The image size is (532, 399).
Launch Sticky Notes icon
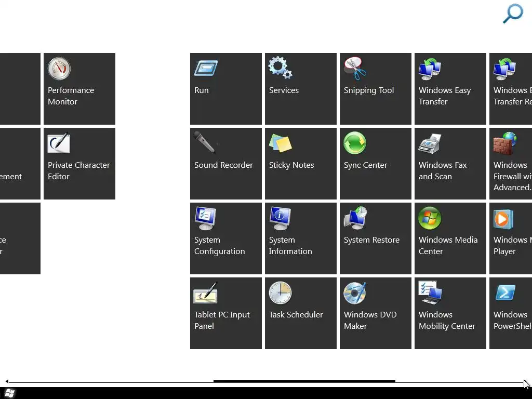tap(280, 143)
